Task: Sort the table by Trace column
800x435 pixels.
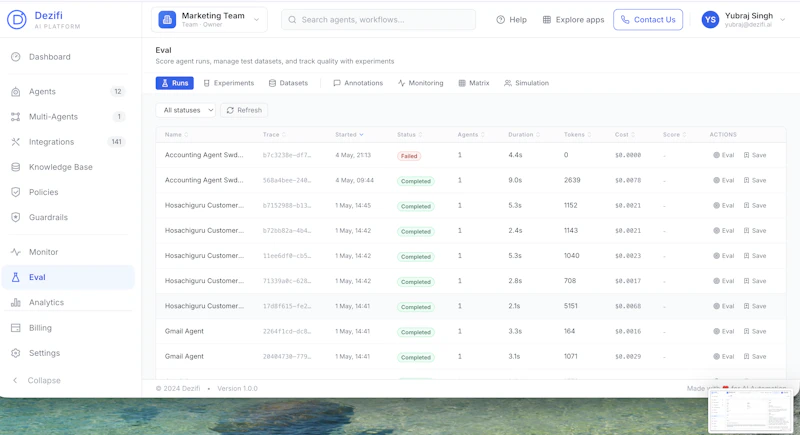Action: (274, 135)
